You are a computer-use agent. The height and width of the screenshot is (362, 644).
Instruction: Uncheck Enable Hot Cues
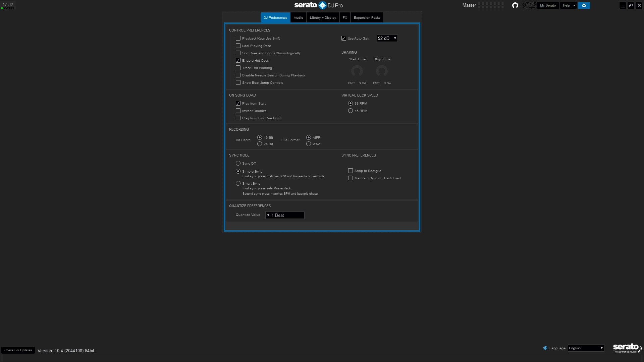(238, 61)
